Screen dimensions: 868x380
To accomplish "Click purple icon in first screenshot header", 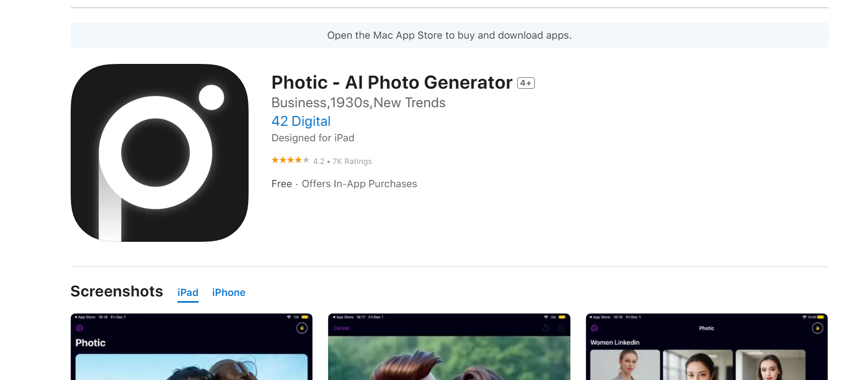I will point(79,328).
